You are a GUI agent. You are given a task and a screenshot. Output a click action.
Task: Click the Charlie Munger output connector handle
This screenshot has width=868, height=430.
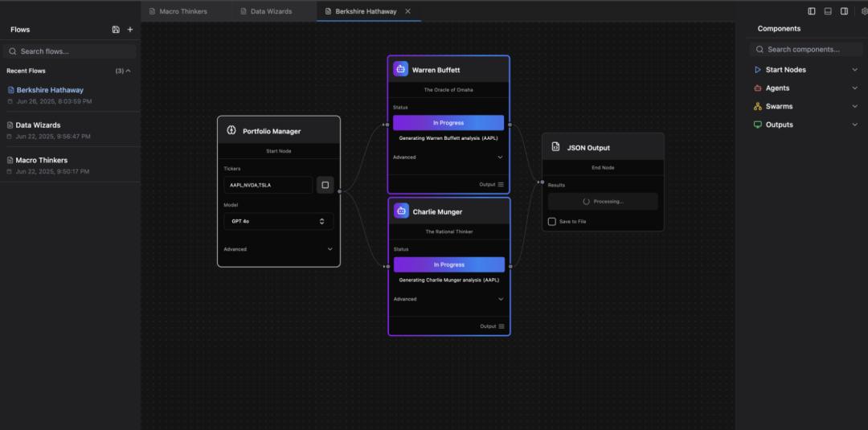pos(510,266)
